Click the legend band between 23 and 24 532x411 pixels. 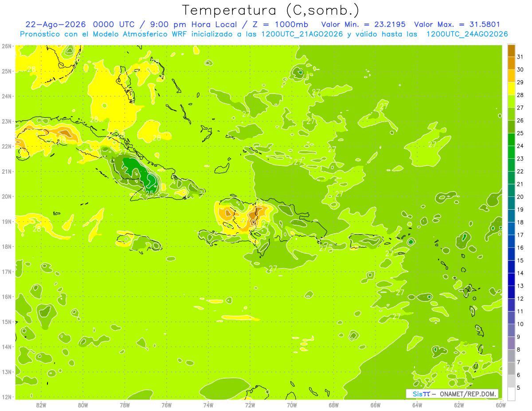click(x=511, y=153)
